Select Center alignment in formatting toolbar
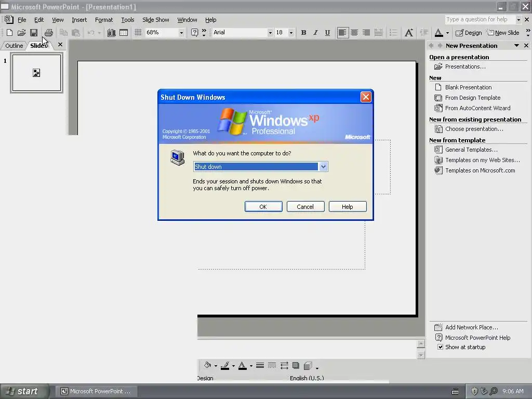Screen dimensions: 532x399 (x=354, y=33)
